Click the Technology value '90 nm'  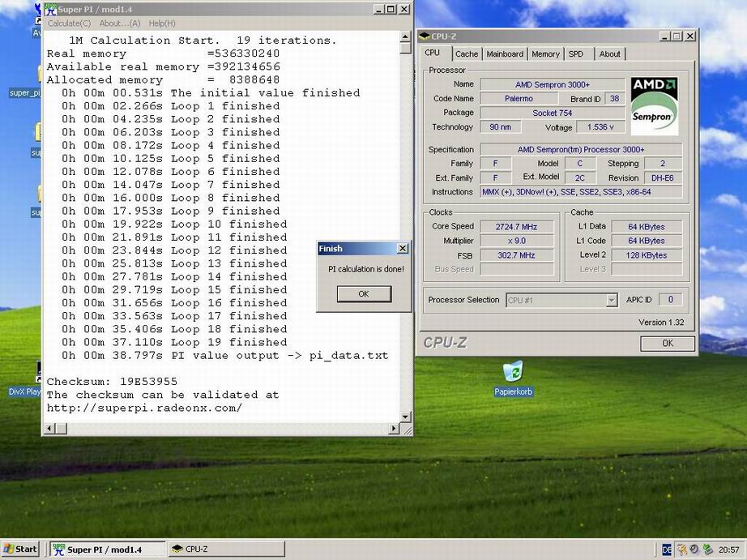tap(500, 126)
